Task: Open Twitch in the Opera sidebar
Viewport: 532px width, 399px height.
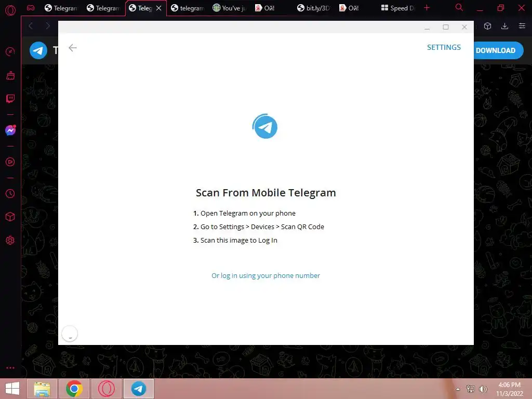Action: click(10, 99)
